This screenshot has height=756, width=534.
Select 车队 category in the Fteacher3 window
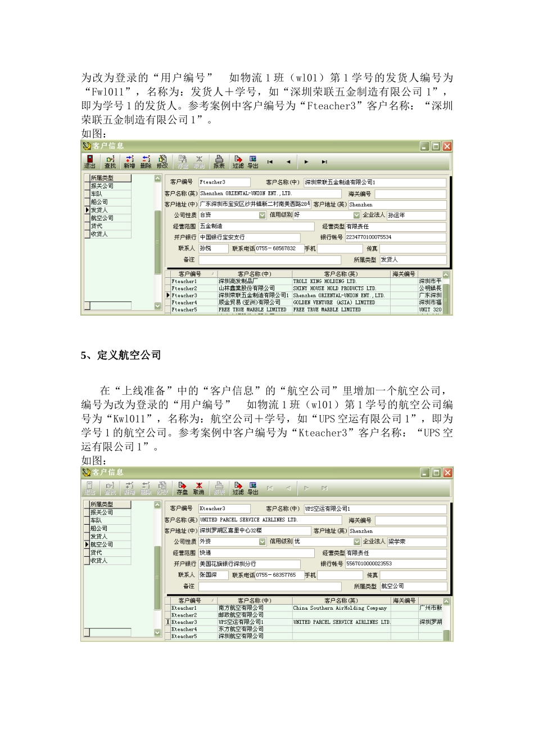(110, 193)
